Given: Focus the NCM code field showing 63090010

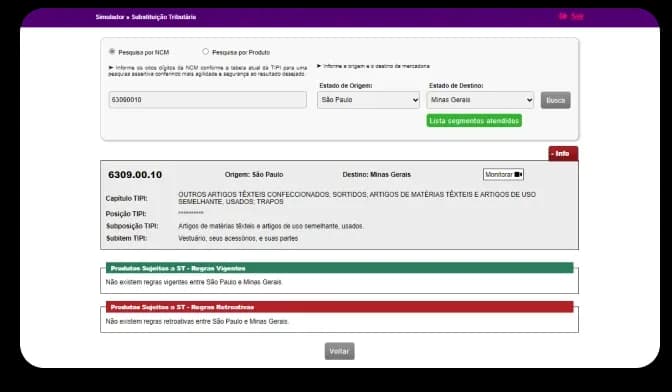Looking at the screenshot, I should [208, 100].
